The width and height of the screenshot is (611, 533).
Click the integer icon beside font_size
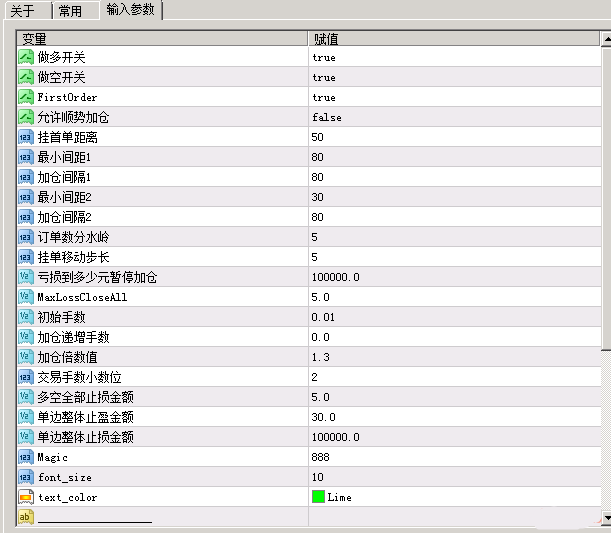pos(26,477)
